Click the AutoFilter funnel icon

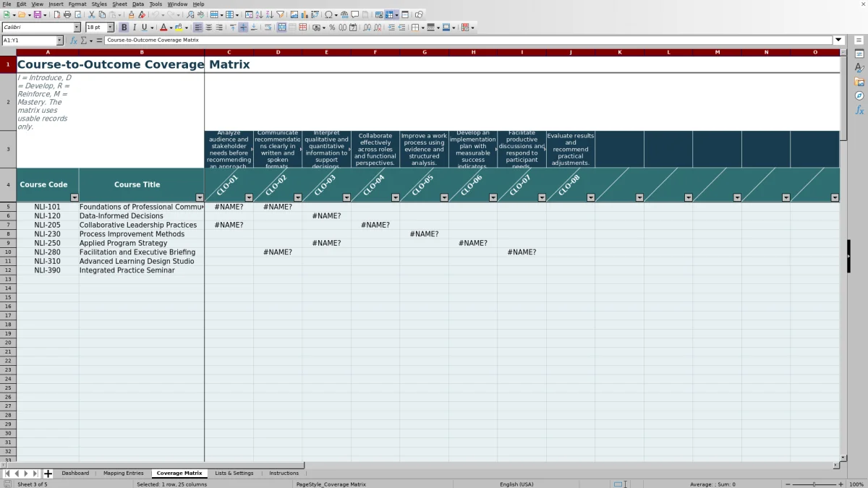click(x=280, y=14)
